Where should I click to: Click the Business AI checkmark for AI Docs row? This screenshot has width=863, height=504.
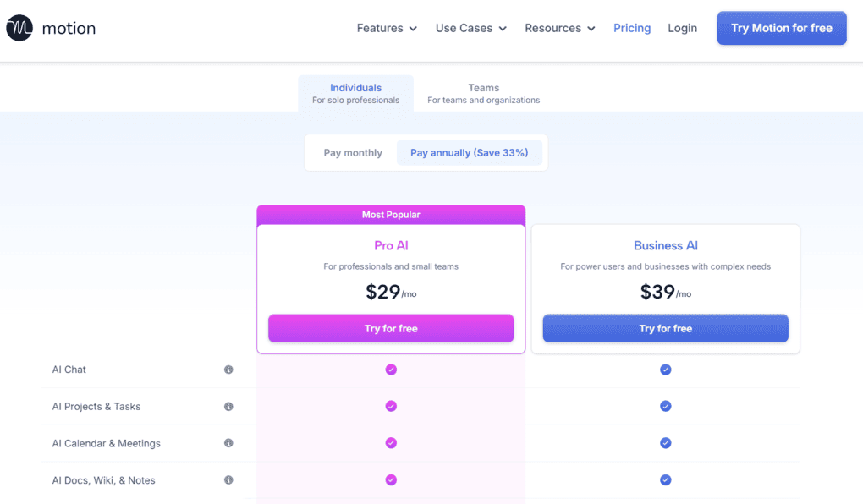coord(665,479)
